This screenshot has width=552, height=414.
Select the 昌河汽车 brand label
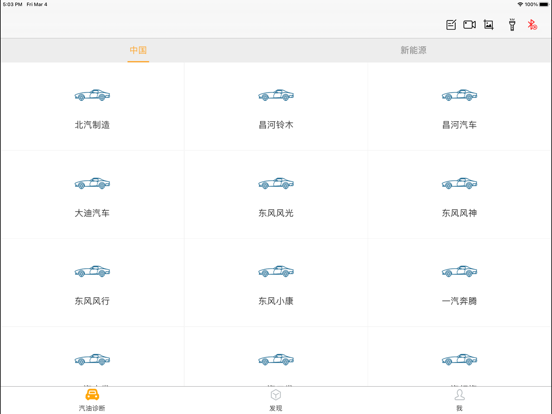[459, 125]
